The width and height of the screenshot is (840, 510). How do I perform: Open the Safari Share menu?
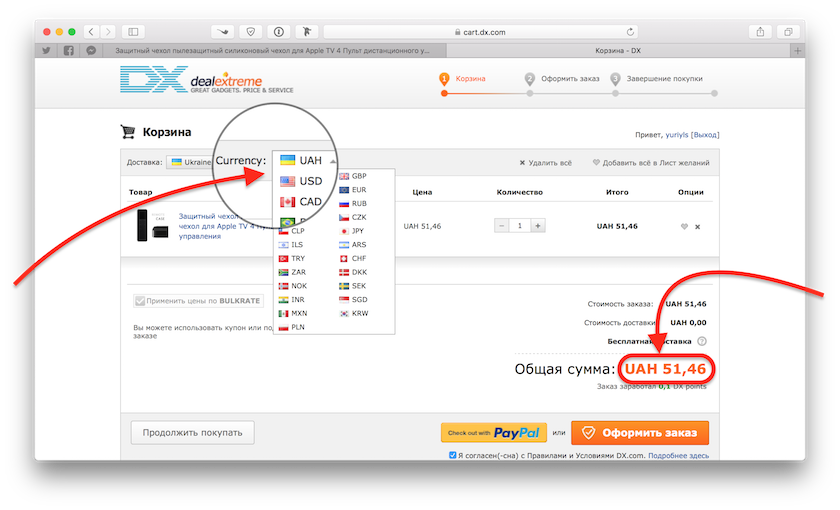pos(760,32)
